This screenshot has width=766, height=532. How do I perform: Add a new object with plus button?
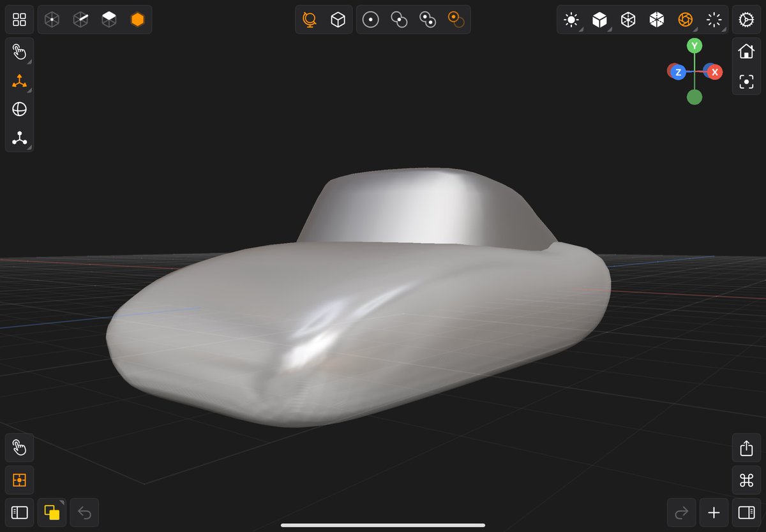(x=714, y=512)
